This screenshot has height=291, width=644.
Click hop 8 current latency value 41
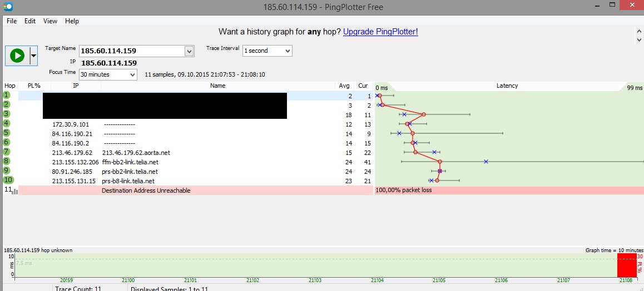(x=367, y=162)
